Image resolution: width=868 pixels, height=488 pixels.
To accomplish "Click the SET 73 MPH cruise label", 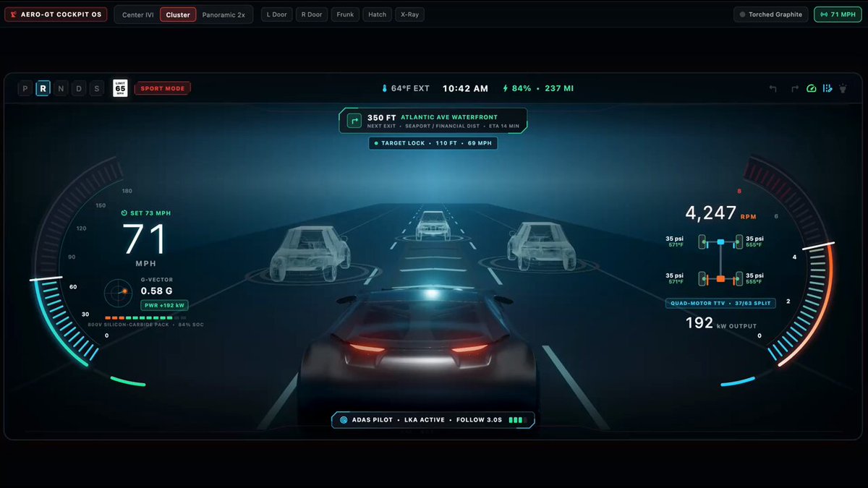I will point(146,213).
